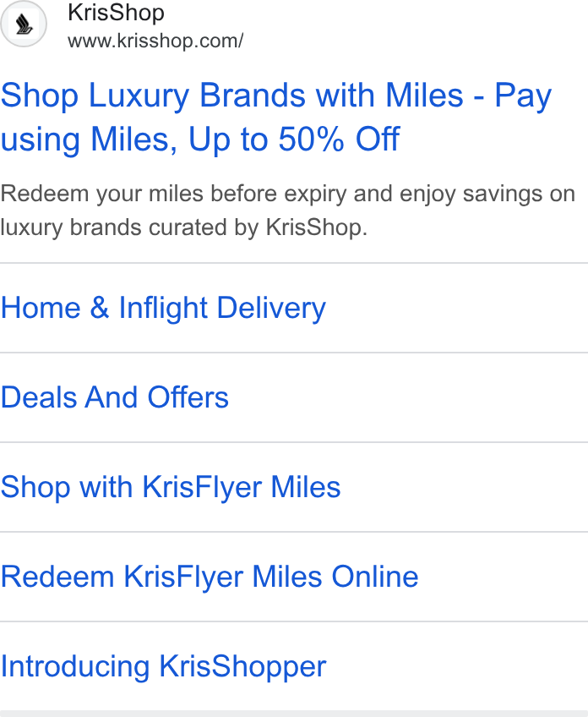Viewport: 588px width, 717px height.
Task: Click 'luxury brands curated by KrisShop' description line
Action: pyautogui.click(x=183, y=227)
